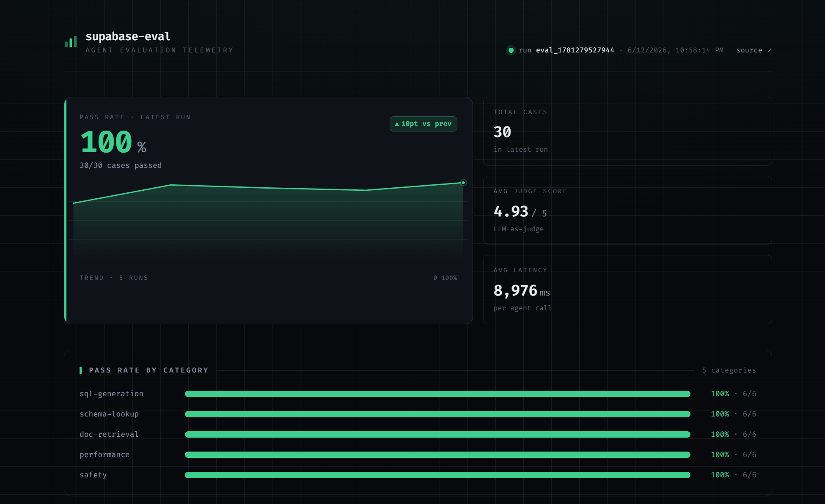The height and width of the screenshot is (504, 825).
Task: Select the sql-generation progress bar
Action: click(437, 394)
